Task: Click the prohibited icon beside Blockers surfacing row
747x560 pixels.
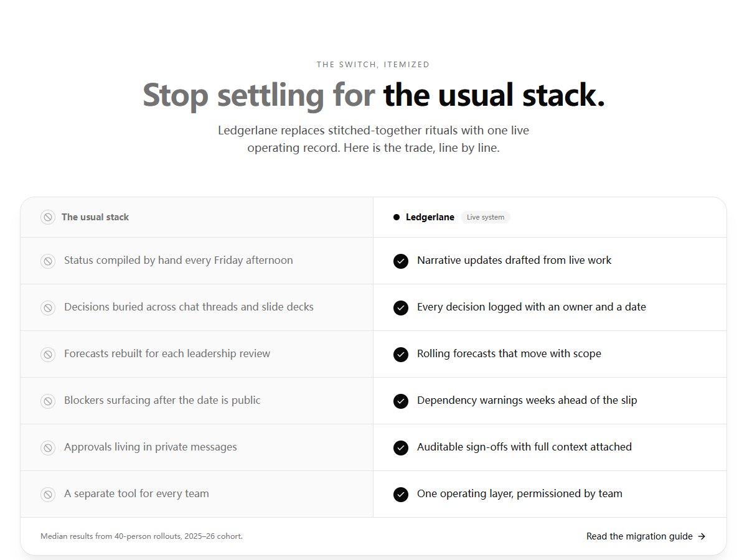Action: pyautogui.click(x=48, y=401)
